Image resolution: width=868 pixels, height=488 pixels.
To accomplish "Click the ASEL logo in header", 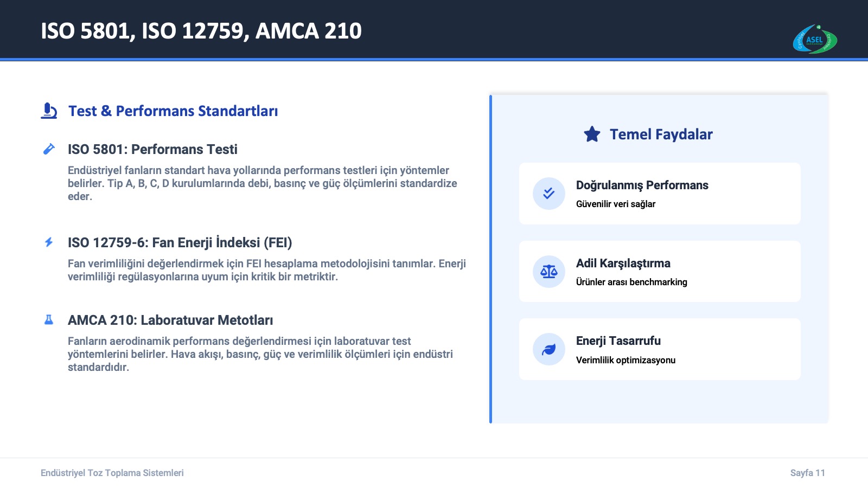I will tap(815, 39).
